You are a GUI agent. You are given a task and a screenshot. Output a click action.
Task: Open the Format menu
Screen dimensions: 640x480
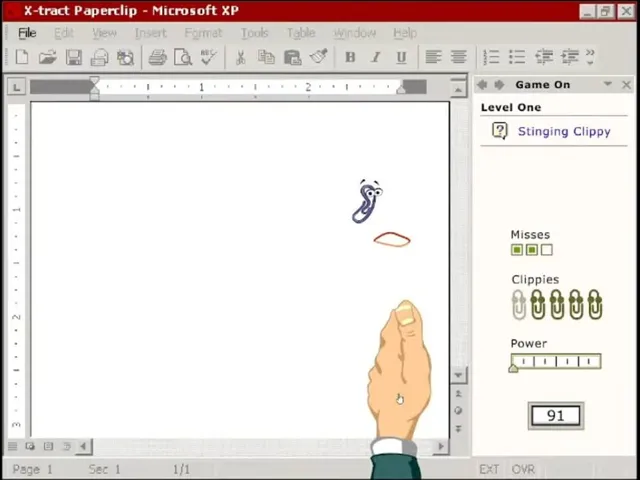(203, 33)
